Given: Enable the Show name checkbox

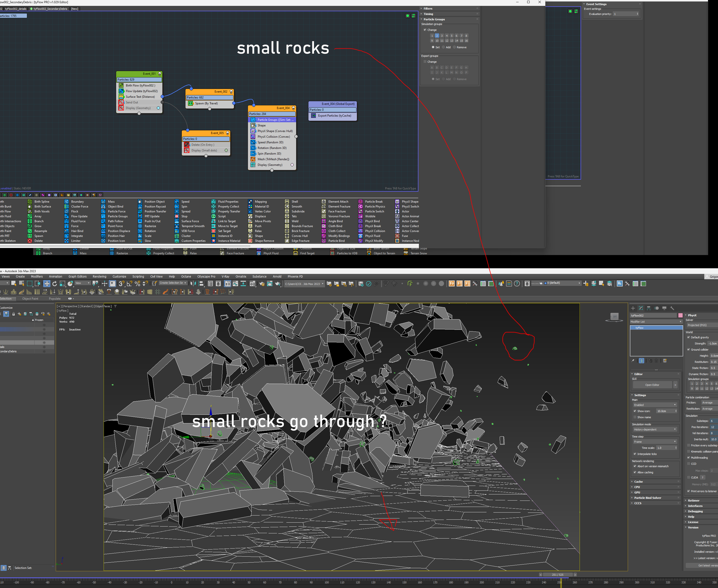Looking at the screenshot, I should click(635, 417).
